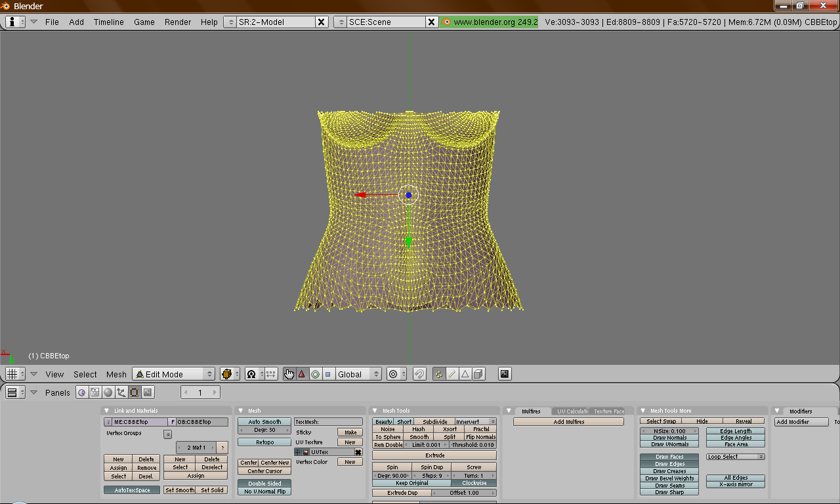Toggle occlude background geometry cube icon
Screen dimensions: 840x504
point(478,374)
